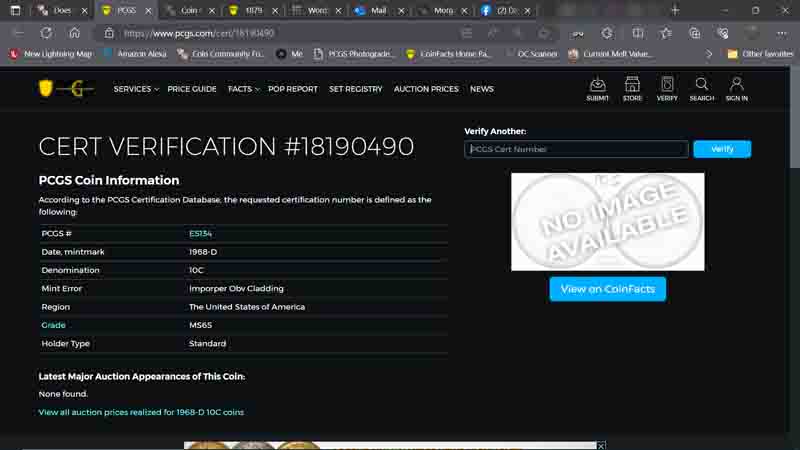Open AUCTION PRICES page
Image resolution: width=800 pixels, height=450 pixels.
[x=426, y=89]
